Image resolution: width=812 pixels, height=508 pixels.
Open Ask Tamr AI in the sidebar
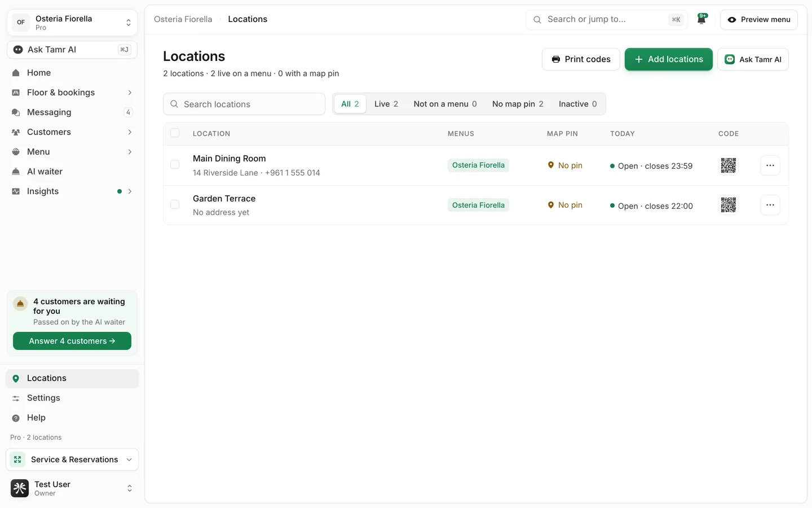[x=72, y=50]
